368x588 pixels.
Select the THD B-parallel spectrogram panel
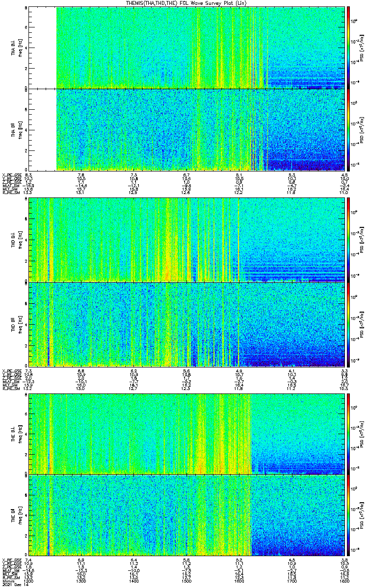click(x=186, y=324)
